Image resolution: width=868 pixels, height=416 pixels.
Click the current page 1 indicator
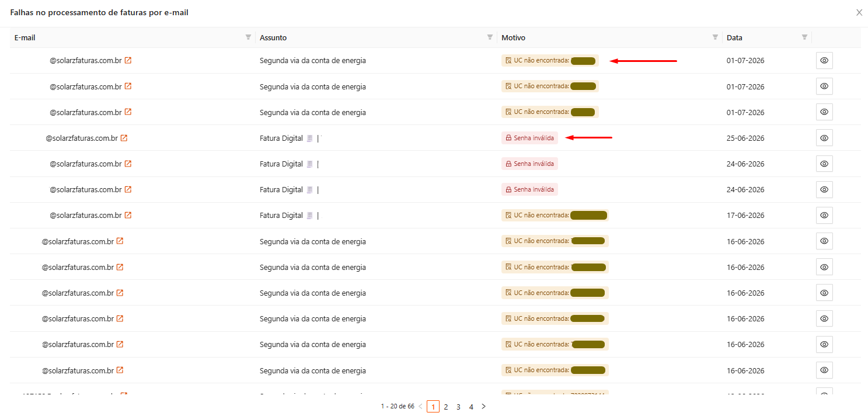tap(433, 407)
